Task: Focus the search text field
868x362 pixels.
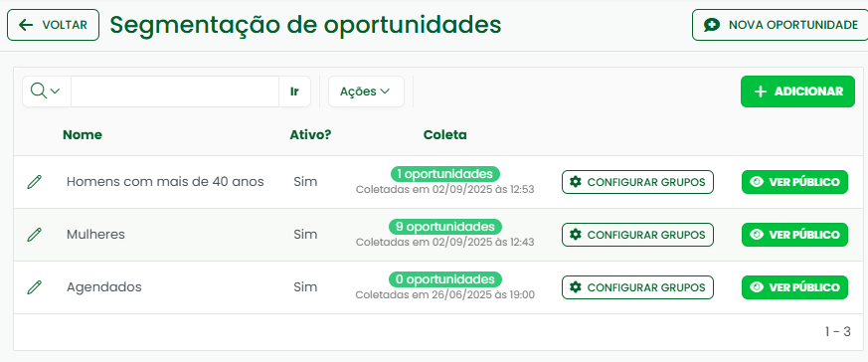Action: click(x=175, y=91)
